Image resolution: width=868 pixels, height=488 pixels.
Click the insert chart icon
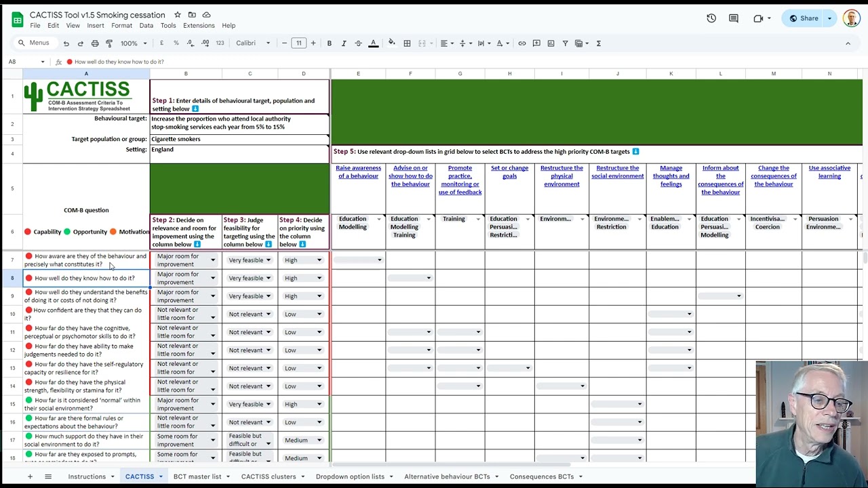[x=551, y=43]
